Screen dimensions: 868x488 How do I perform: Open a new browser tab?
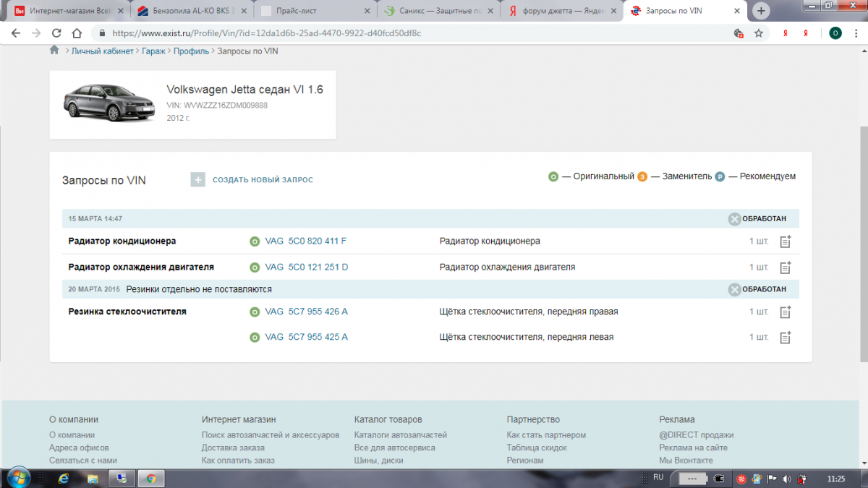pos(761,11)
